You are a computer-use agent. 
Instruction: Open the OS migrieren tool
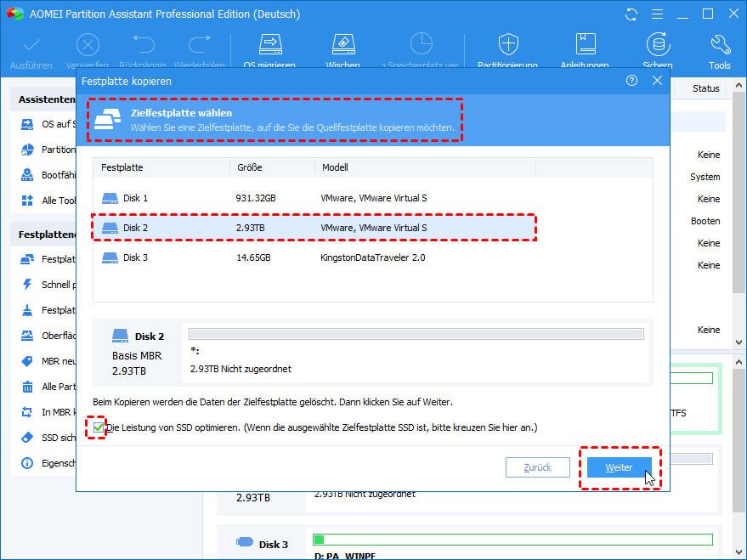pos(270,45)
